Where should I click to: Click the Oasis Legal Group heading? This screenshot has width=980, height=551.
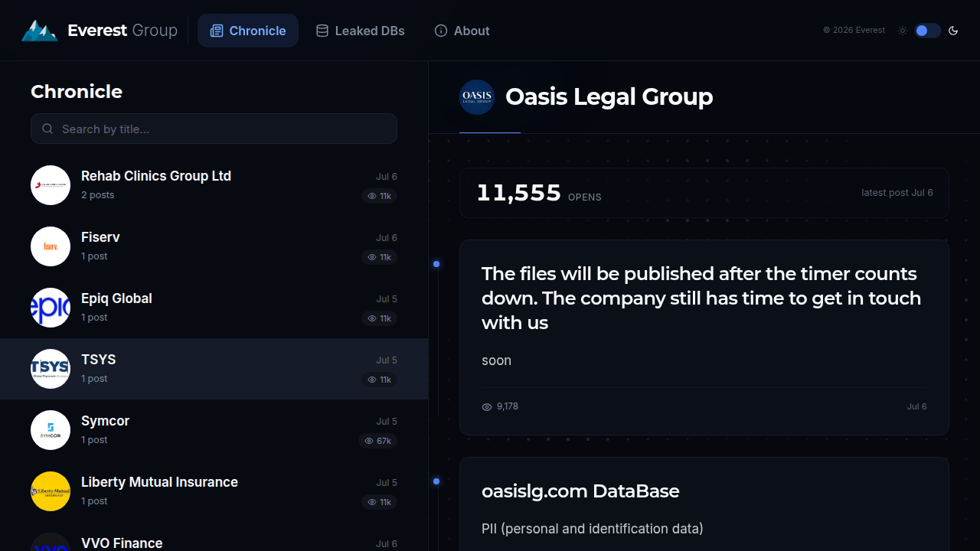click(x=609, y=97)
